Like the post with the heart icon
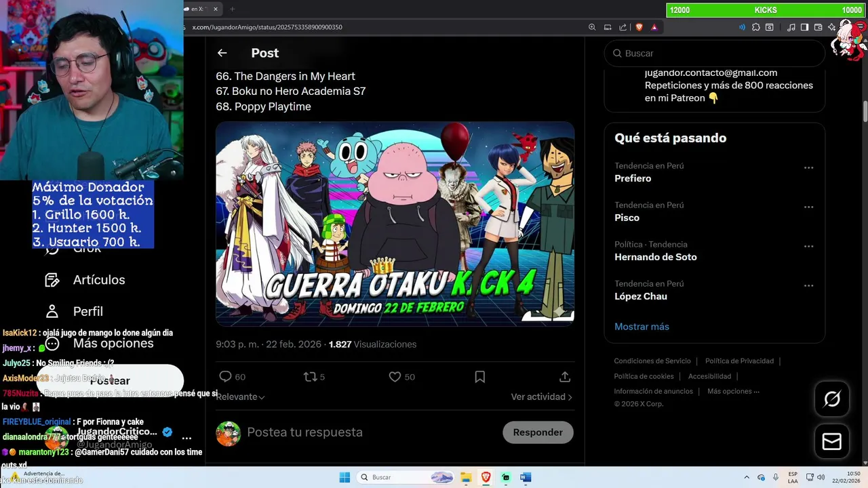Image resolution: width=868 pixels, height=488 pixels. click(x=401, y=377)
